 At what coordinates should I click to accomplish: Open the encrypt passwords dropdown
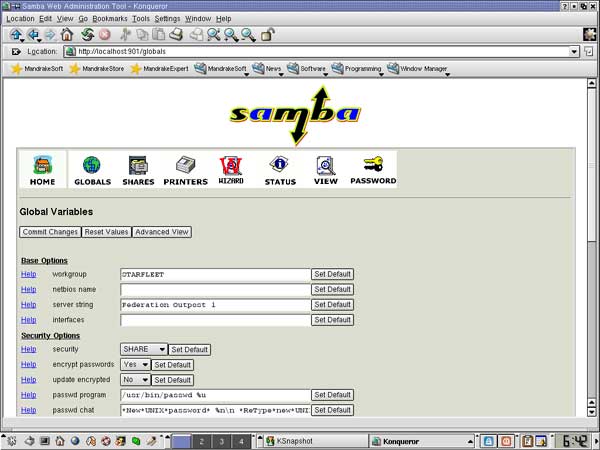(135, 365)
